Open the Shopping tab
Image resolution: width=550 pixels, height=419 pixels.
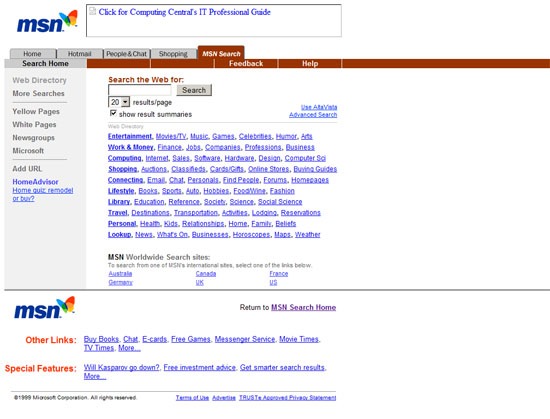tap(173, 54)
